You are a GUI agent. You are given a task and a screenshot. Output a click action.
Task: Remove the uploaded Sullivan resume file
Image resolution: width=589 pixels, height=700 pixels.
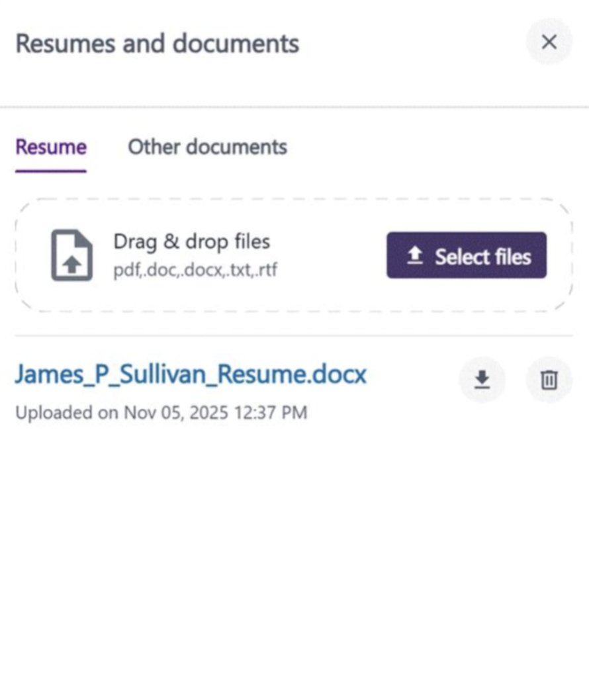[x=549, y=379]
